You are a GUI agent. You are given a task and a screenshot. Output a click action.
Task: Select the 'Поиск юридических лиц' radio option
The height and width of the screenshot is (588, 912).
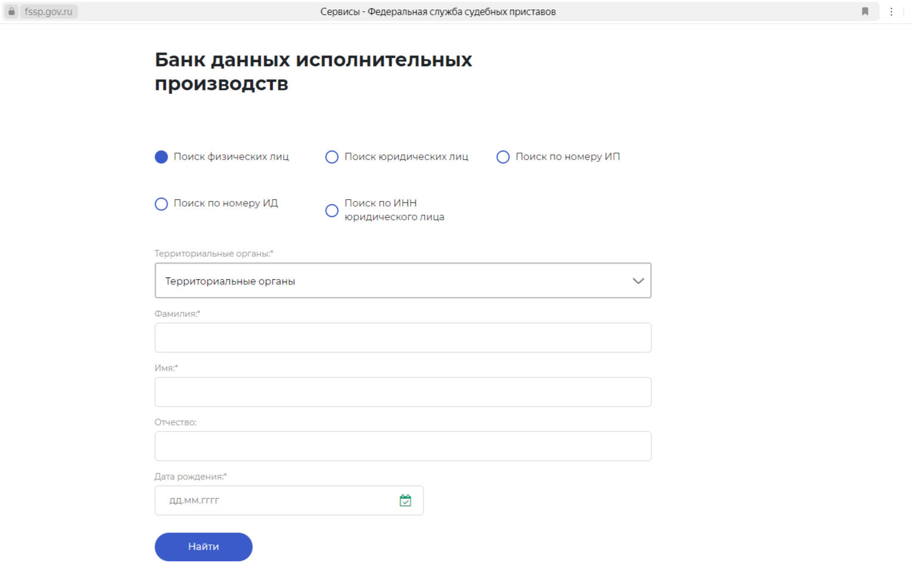click(x=332, y=157)
